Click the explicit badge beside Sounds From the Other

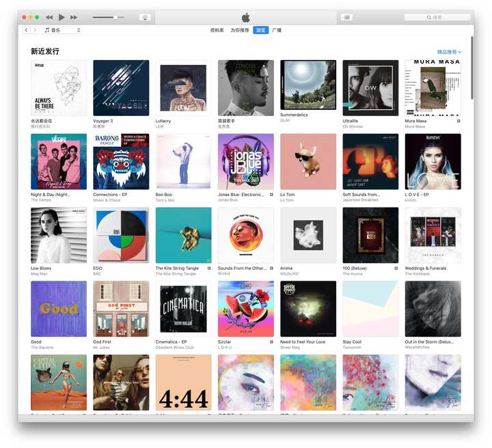271,268
